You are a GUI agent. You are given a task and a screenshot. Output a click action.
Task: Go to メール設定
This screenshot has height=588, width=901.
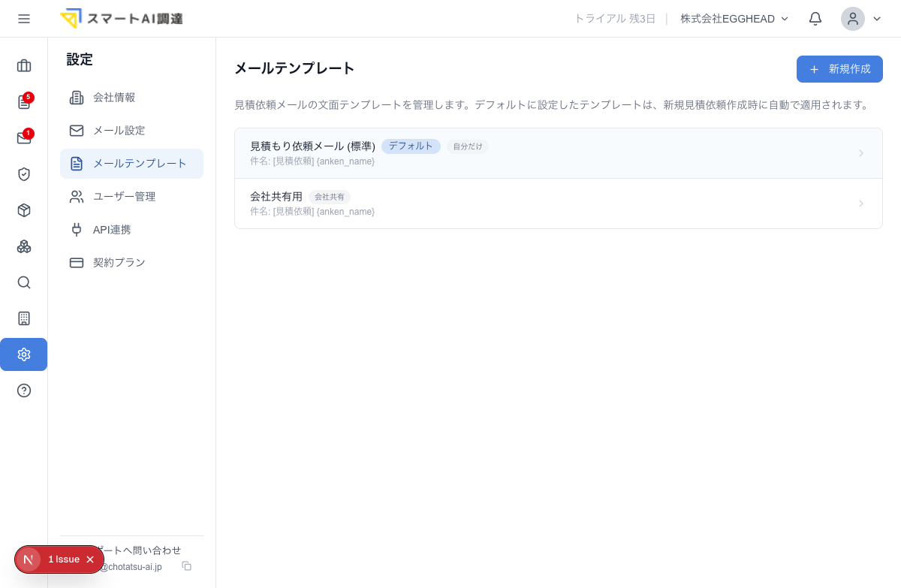[x=131, y=131]
